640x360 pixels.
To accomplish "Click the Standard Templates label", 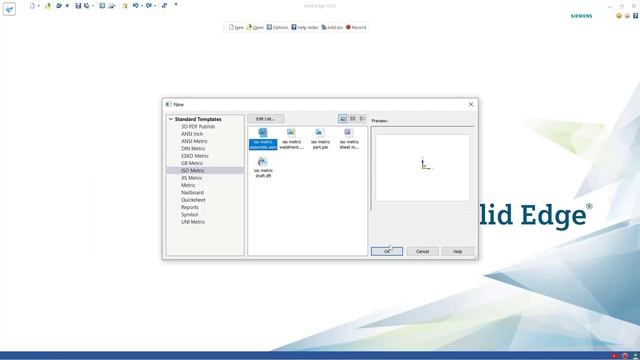I will pyautogui.click(x=198, y=119).
